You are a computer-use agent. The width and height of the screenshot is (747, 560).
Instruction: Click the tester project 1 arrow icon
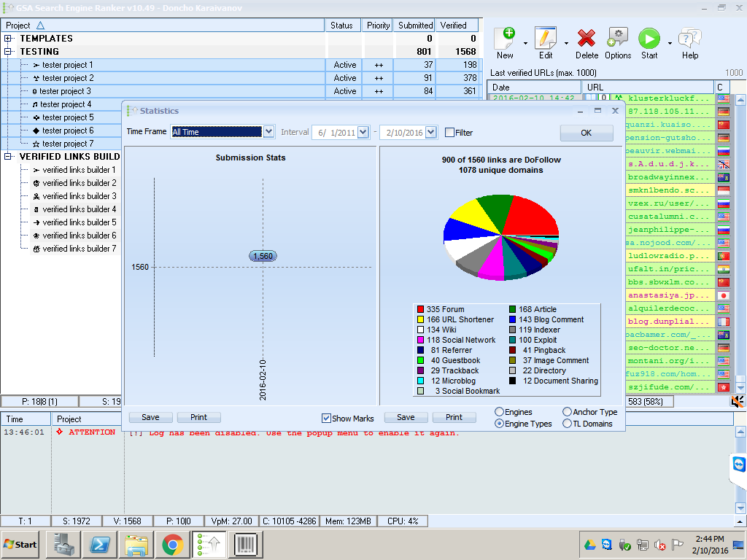pos(36,65)
